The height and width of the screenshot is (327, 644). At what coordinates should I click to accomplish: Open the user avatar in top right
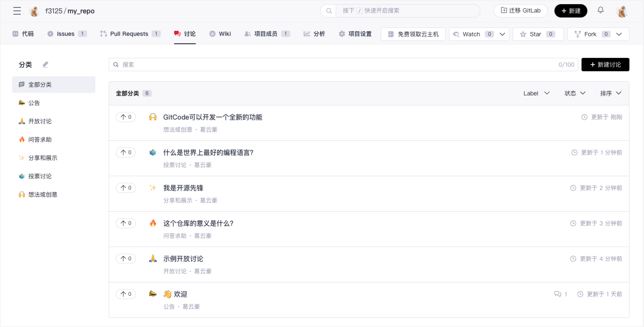coord(622,11)
